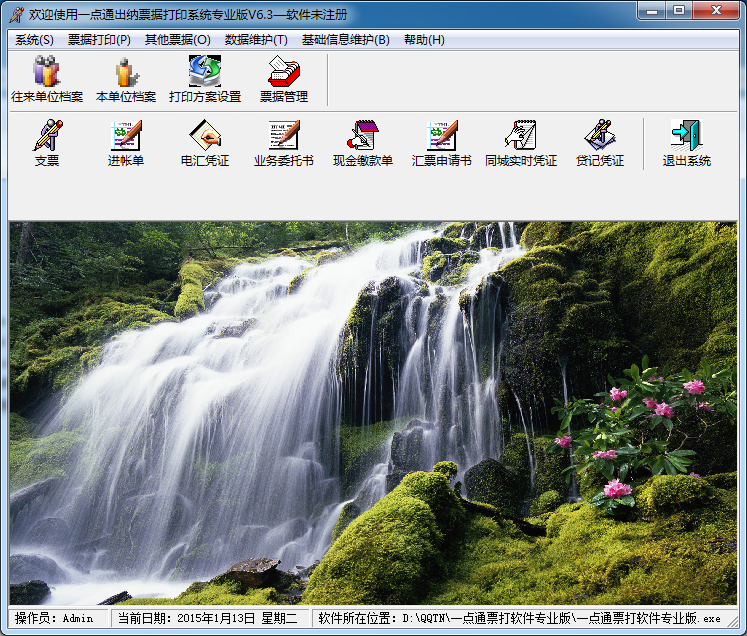Image resolution: width=747 pixels, height=636 pixels.
Task: Open the 汇票申请书 icon
Action: 441,142
